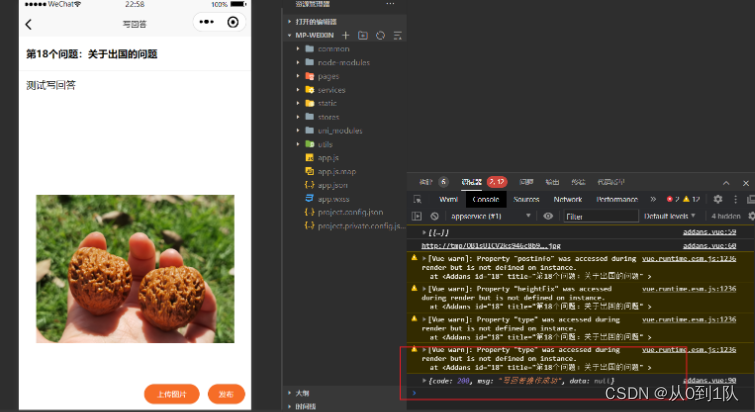
Task: Expand the static folder arrow
Action: tap(298, 103)
